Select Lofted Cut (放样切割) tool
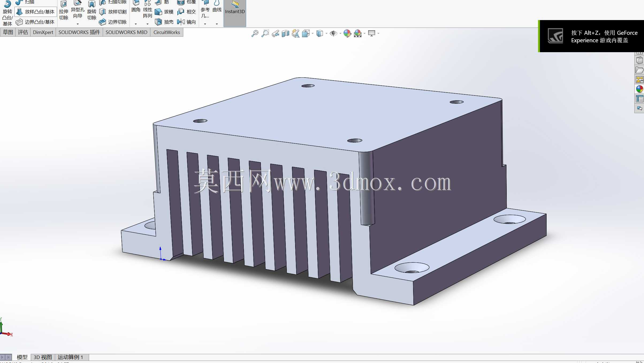 coord(113,12)
